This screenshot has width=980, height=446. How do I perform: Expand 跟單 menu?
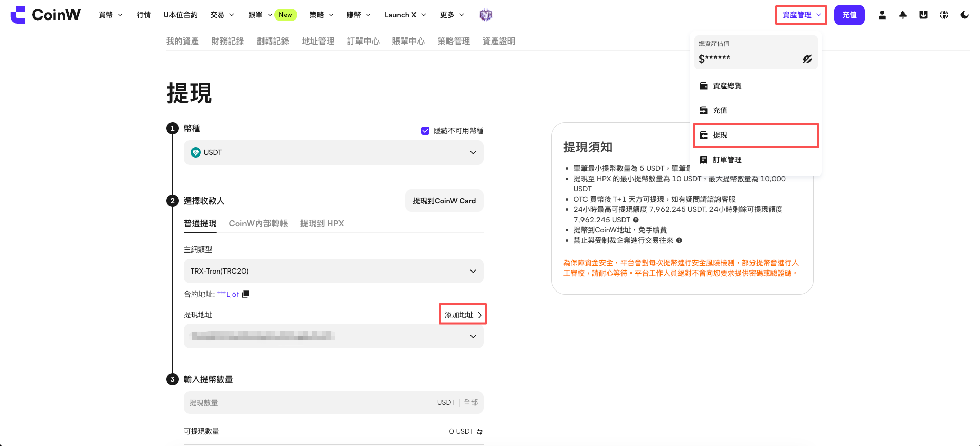(x=260, y=15)
